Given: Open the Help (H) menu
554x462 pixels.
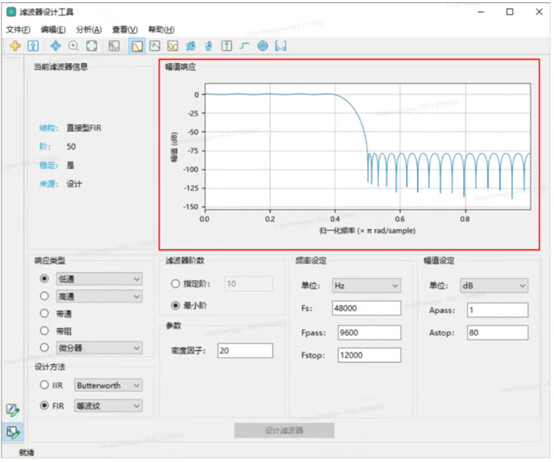Looking at the screenshot, I should 161,30.
